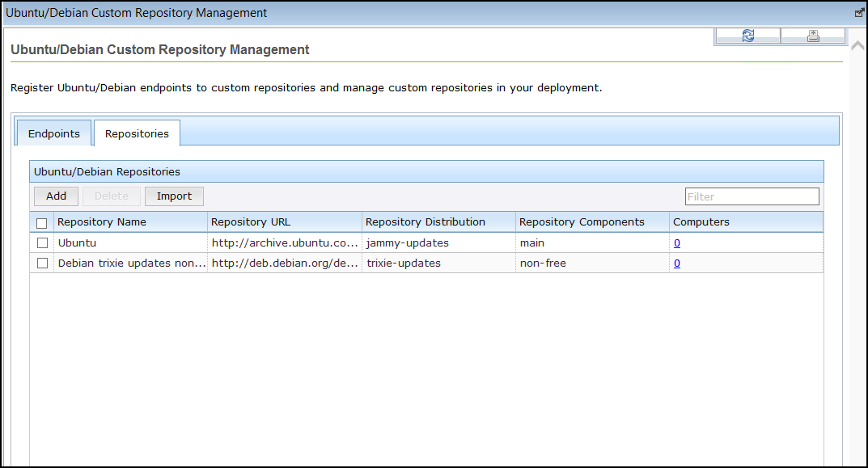Image resolution: width=868 pixels, height=468 pixels.
Task: Click the print icon at top right
Action: pyautogui.click(x=813, y=36)
